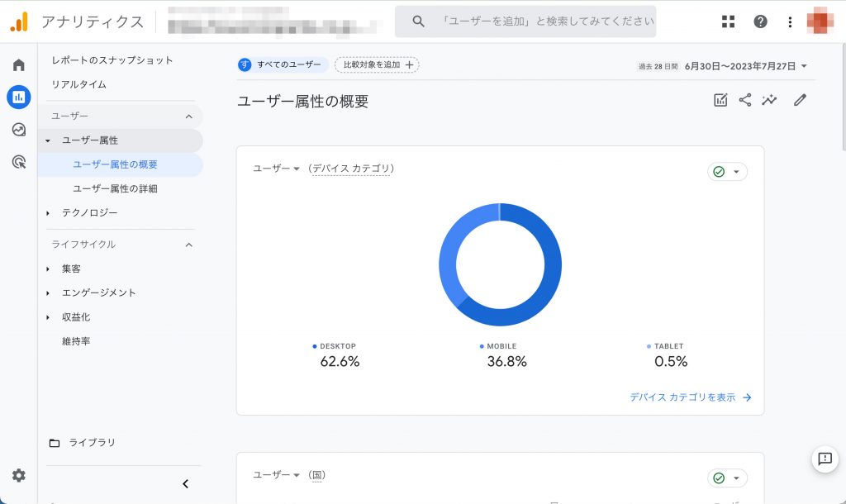Screen dimensions: 846x504
Task: Collapse the ライフサイクル section
Action: (188, 245)
